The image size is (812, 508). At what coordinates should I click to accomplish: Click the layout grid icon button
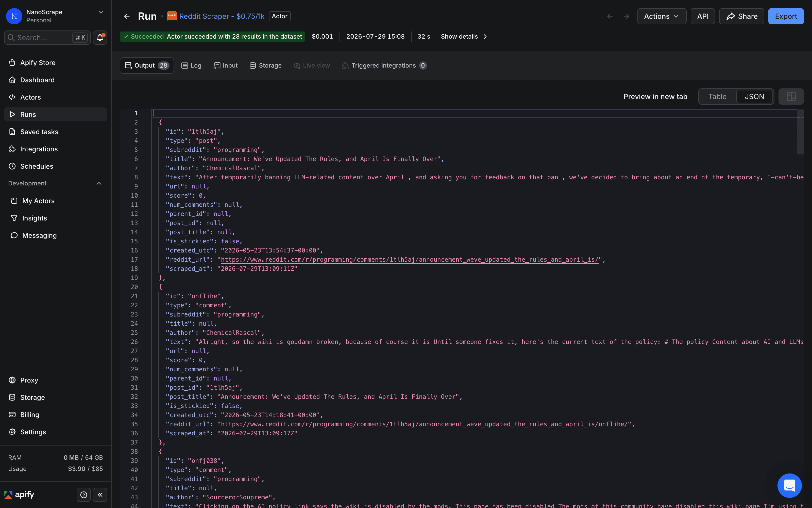(791, 97)
